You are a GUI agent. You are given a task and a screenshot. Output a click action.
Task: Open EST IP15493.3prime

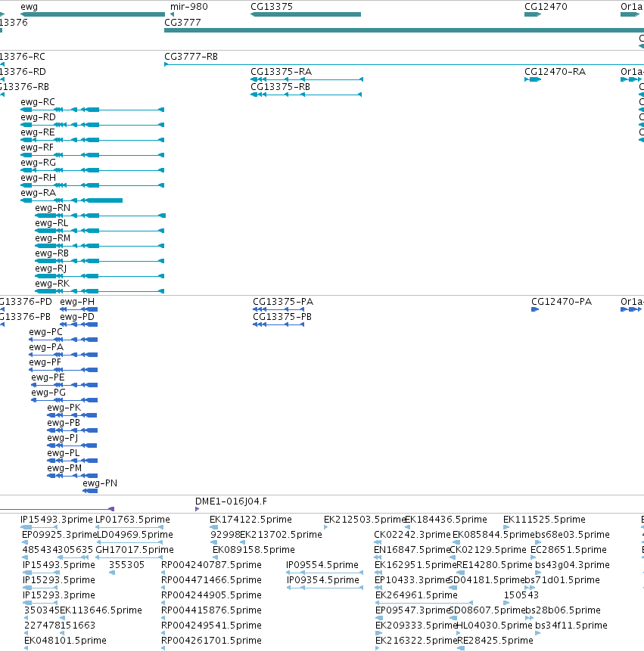(x=39, y=527)
